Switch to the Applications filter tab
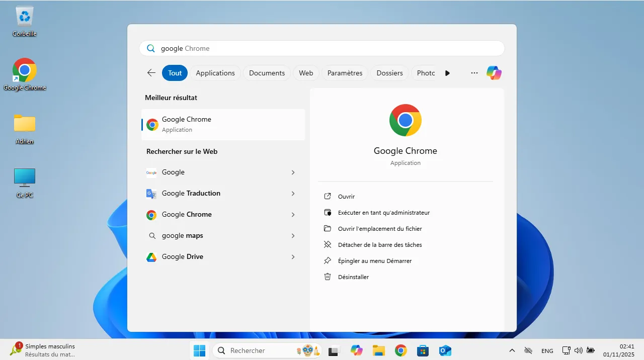The width and height of the screenshot is (644, 360). pyautogui.click(x=215, y=73)
